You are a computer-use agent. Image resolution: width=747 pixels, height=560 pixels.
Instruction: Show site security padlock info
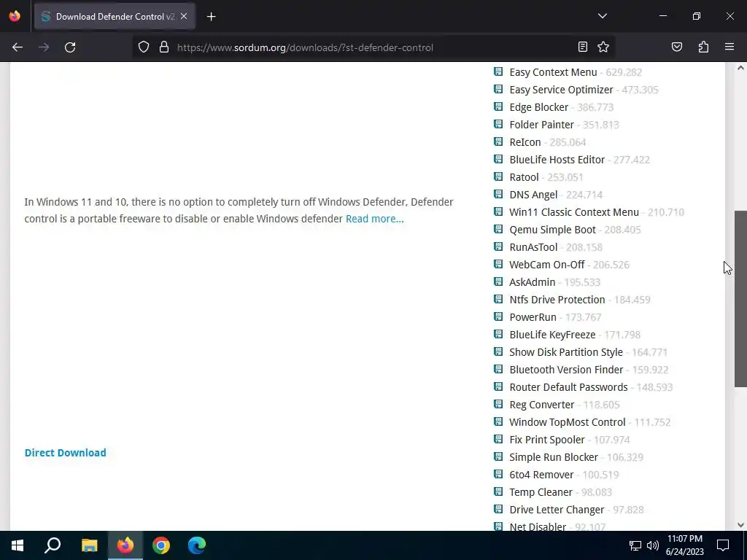164,47
